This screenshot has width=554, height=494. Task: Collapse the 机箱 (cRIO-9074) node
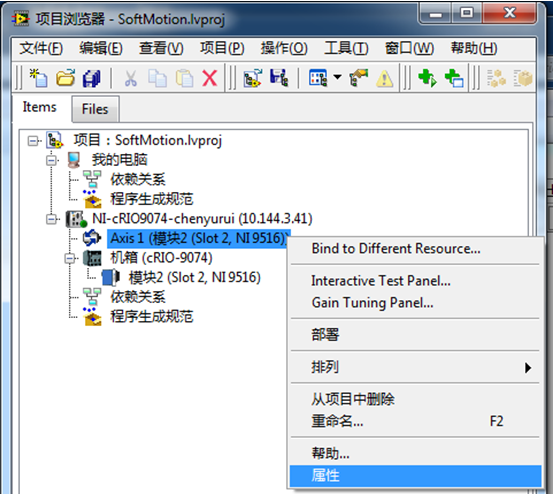[70, 258]
